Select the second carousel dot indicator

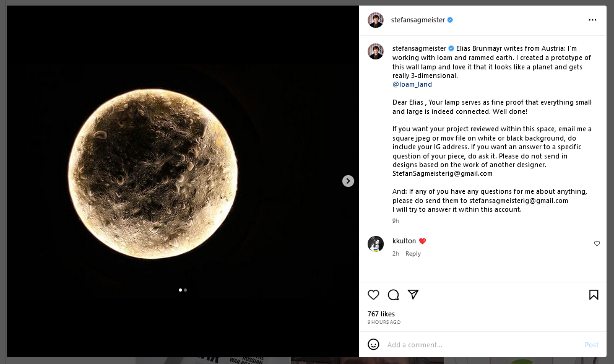[185, 290]
